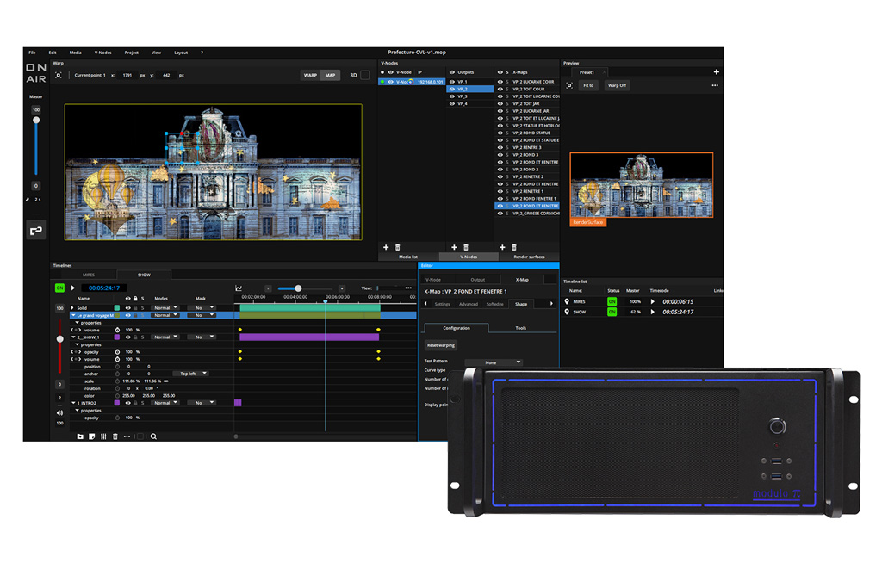Delete selected output with trash icon
This screenshot has height=588, width=882.
click(x=466, y=247)
